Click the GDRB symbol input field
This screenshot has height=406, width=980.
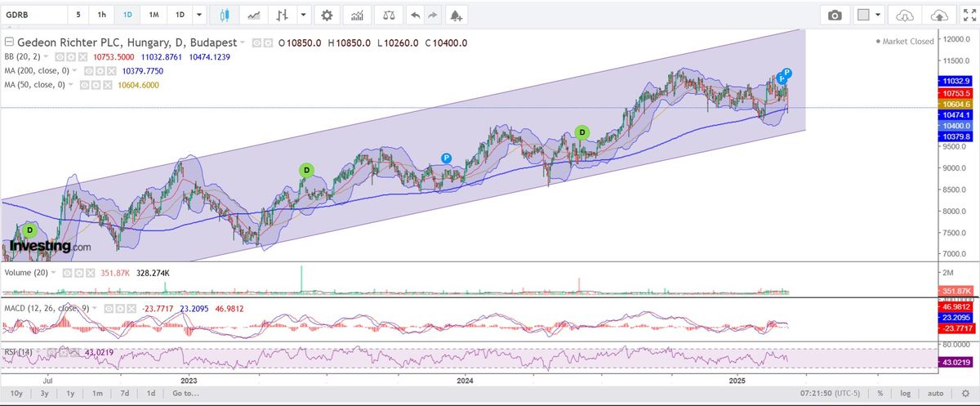pos(34,16)
